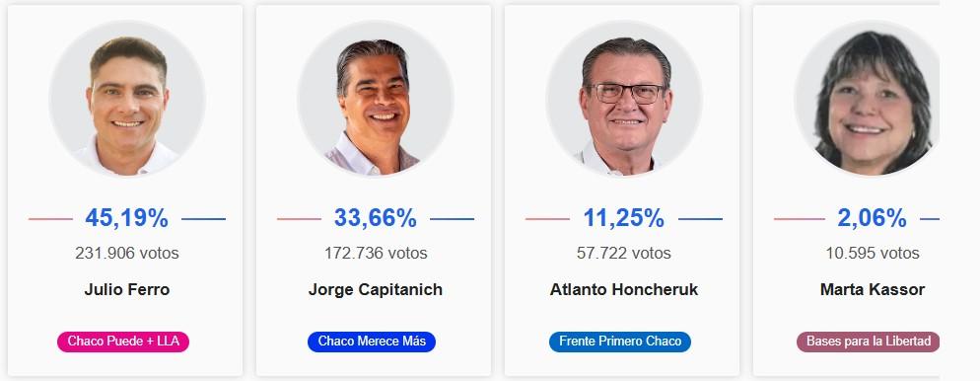
Task: Click the 10.595 votos count
Action: pyautogui.click(x=873, y=254)
